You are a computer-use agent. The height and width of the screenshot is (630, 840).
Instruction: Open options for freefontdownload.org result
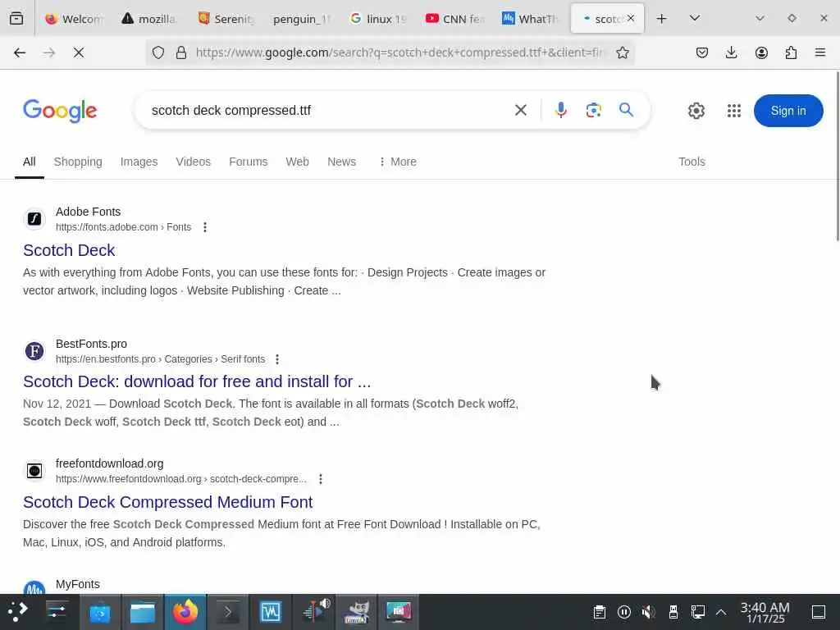321,479
